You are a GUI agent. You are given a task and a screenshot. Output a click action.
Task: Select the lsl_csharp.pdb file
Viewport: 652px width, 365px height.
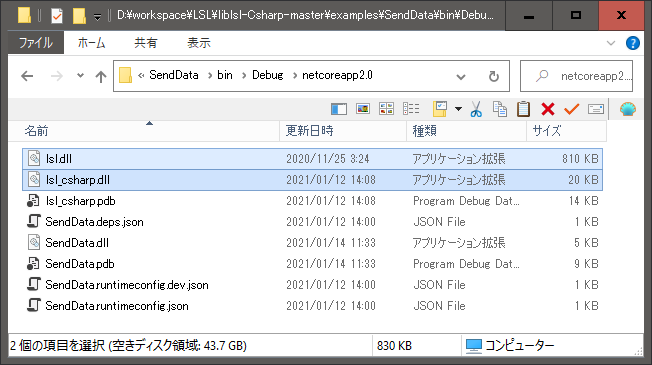pos(312,201)
